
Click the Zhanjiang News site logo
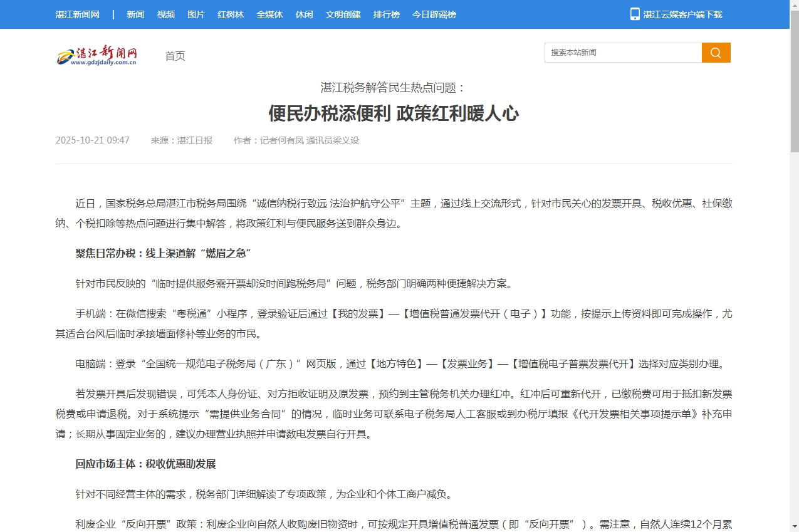(97, 56)
